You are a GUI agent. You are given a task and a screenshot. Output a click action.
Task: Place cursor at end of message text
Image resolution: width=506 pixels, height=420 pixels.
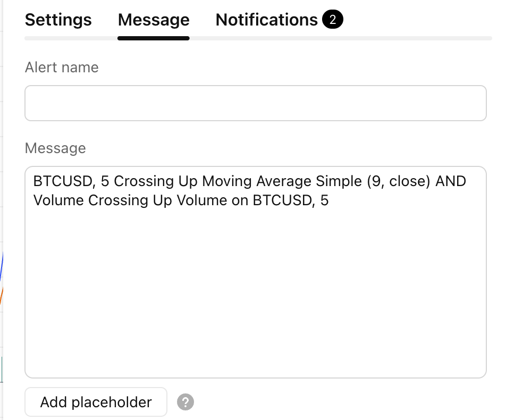tap(329, 201)
